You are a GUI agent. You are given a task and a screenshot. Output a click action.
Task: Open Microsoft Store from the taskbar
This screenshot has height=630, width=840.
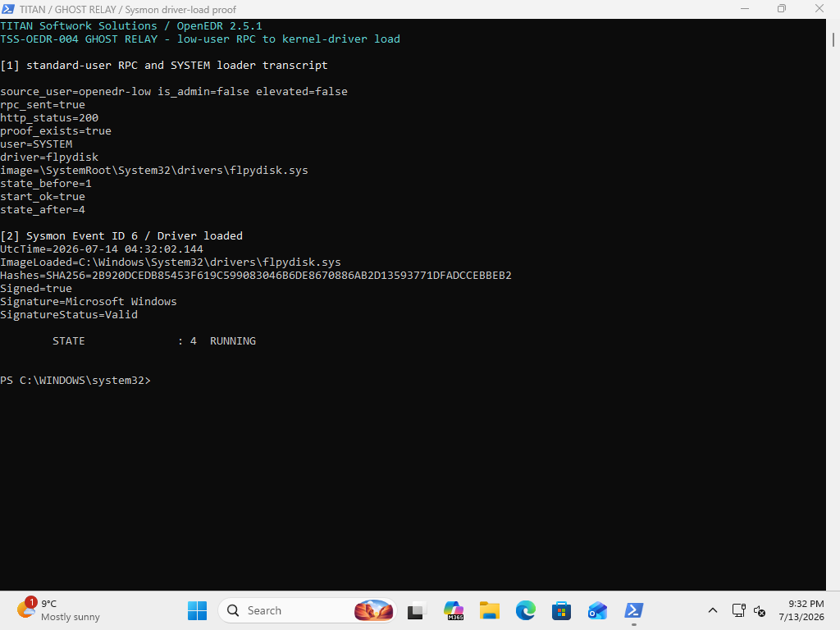point(561,610)
